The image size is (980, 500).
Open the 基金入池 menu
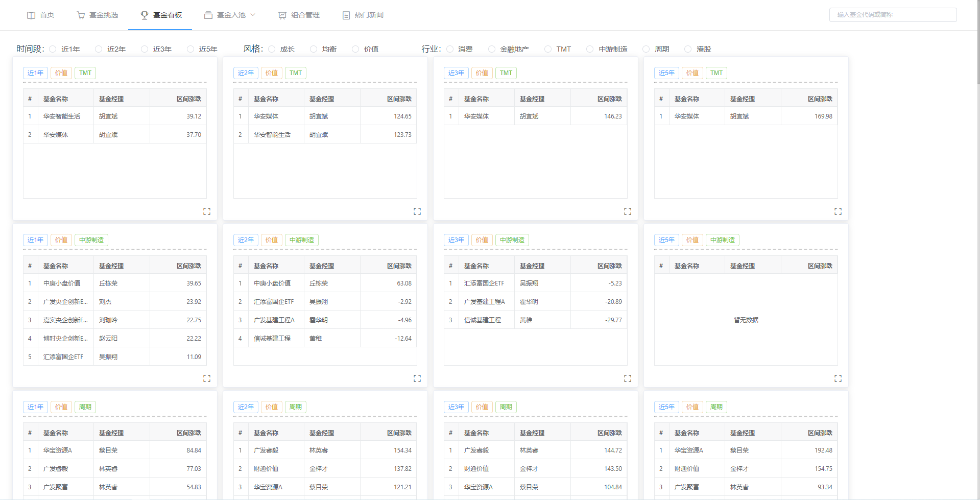[x=230, y=15]
